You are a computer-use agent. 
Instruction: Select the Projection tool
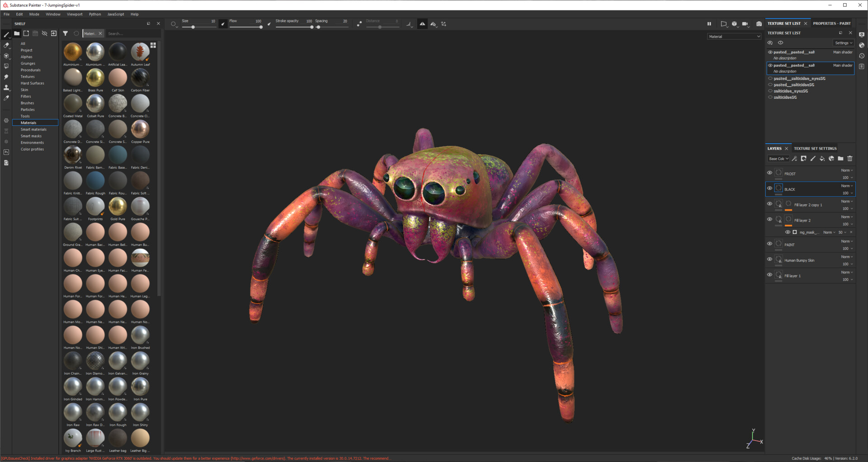click(6, 56)
